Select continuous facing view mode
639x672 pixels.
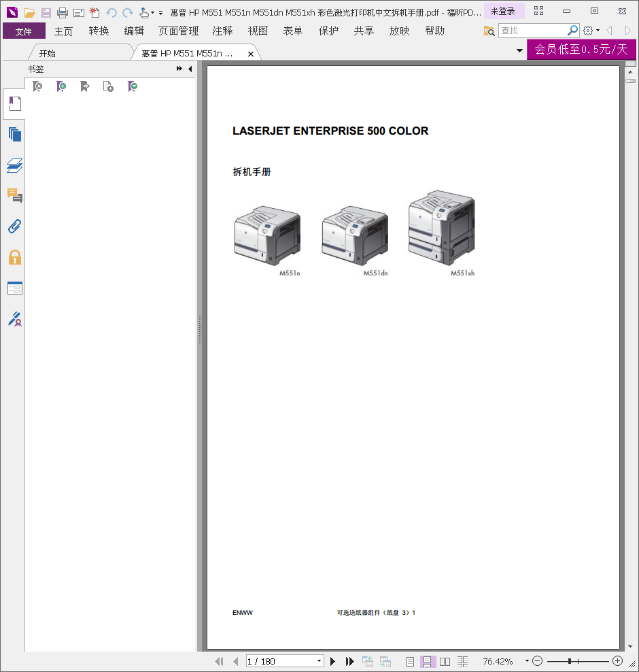(x=462, y=662)
